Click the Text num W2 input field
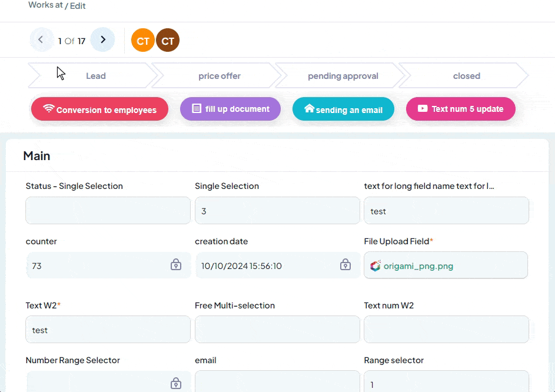 coord(446,330)
